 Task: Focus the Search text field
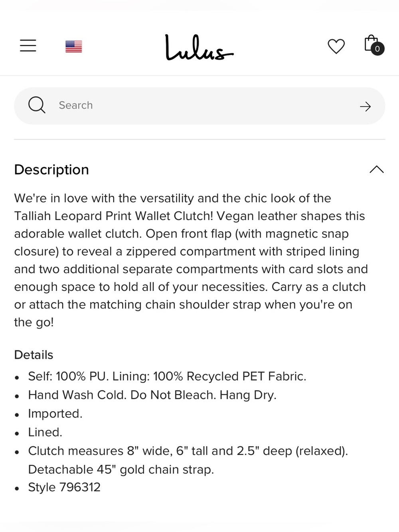tap(199, 106)
